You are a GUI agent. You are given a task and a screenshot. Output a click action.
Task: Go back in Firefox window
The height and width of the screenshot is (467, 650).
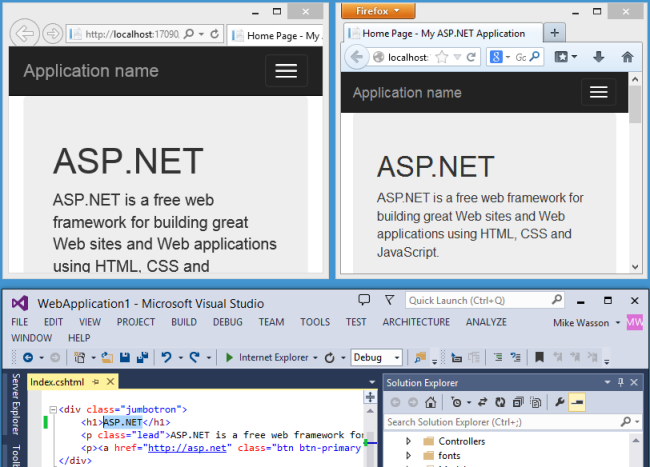[x=357, y=57]
